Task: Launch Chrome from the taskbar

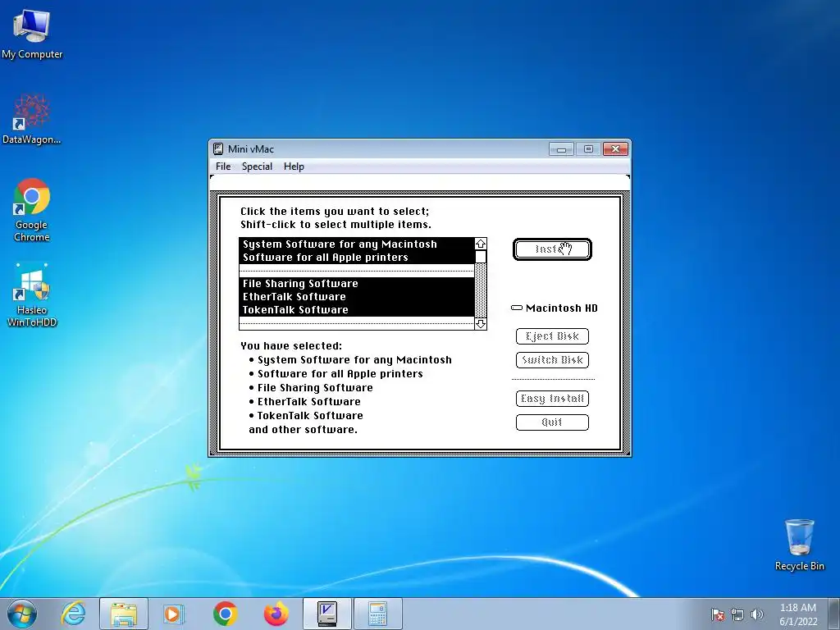Action: [226, 614]
